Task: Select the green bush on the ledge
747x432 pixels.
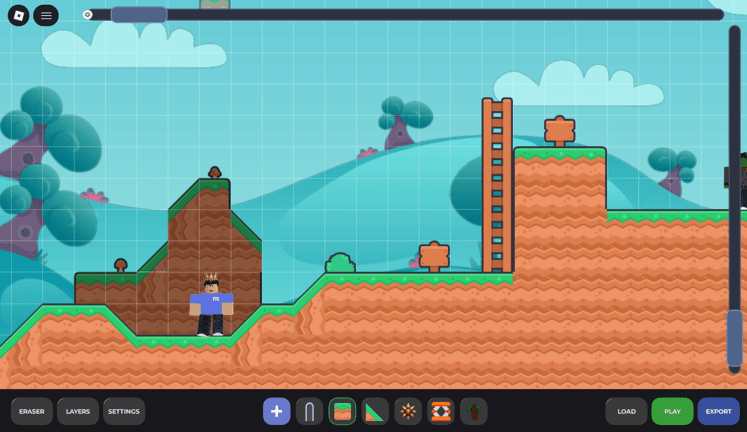Action: pyautogui.click(x=340, y=263)
